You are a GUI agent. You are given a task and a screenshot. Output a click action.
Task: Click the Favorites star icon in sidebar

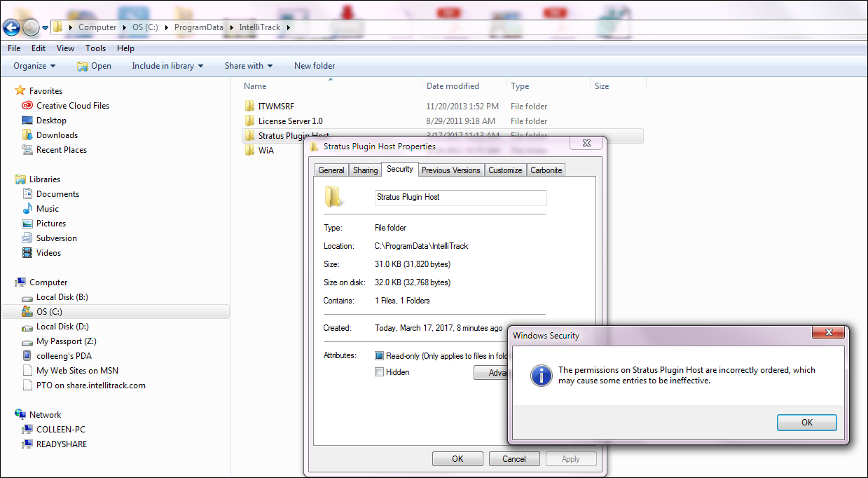20,91
